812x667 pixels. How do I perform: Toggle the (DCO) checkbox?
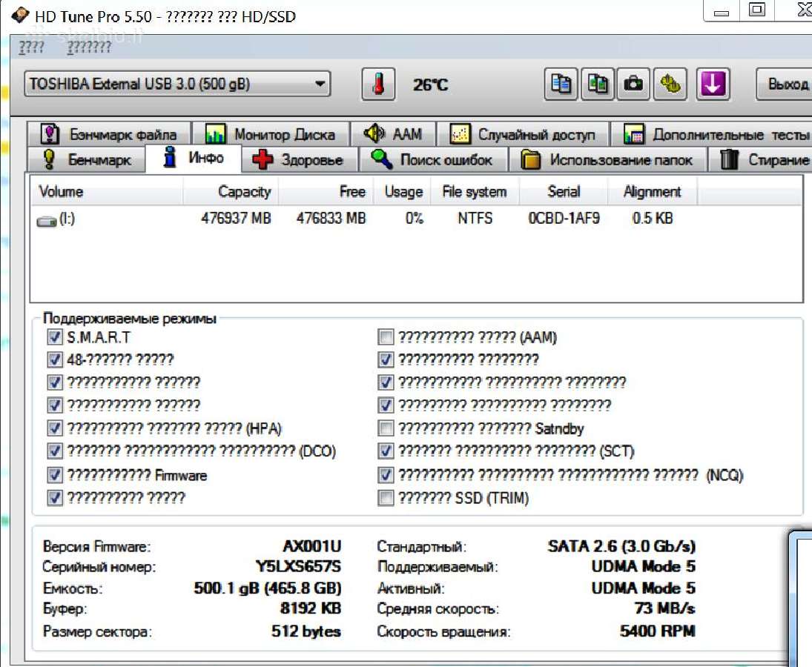pyautogui.click(x=54, y=451)
